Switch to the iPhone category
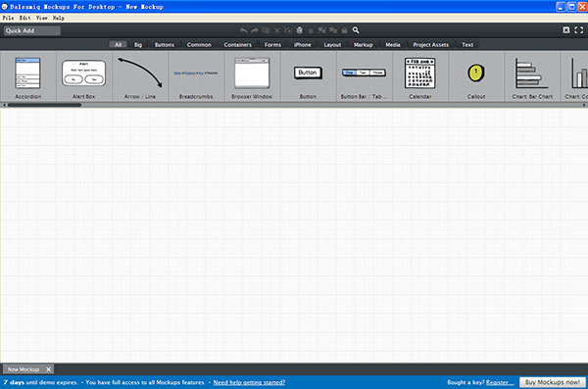Viewport: 588px width, 389px height. click(x=303, y=45)
